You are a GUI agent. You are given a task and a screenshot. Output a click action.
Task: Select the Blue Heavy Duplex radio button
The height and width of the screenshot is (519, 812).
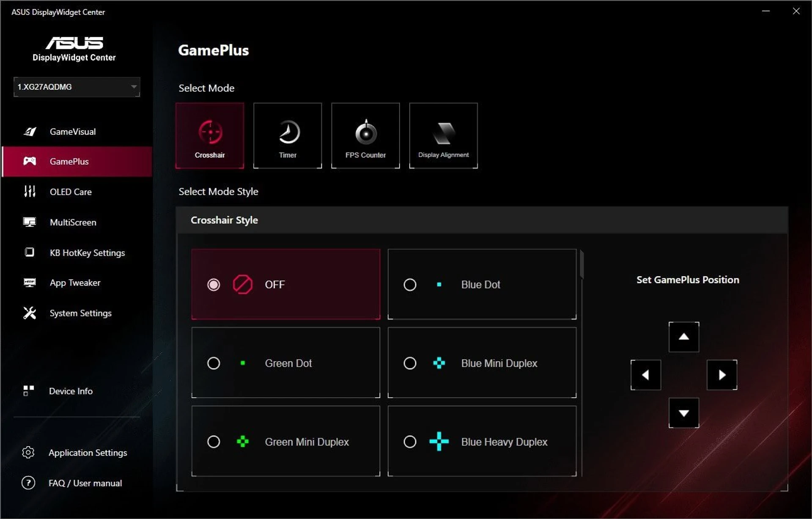410,442
